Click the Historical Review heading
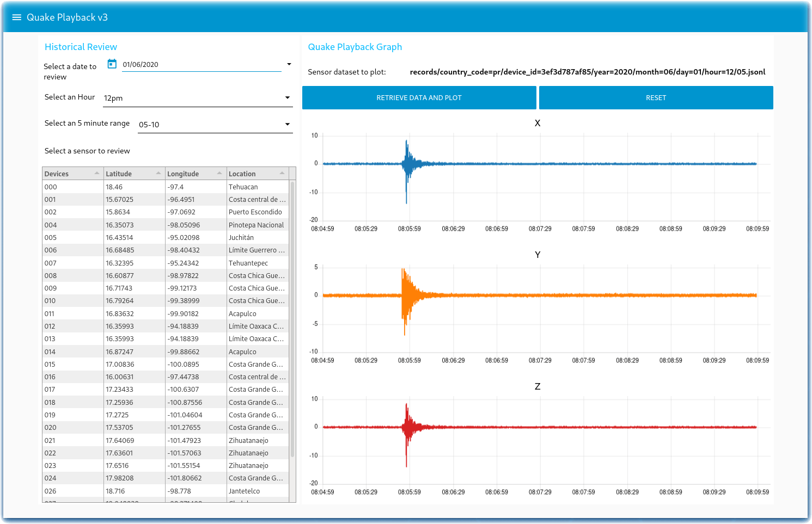Viewport: 812px width, 524px height. [81, 47]
